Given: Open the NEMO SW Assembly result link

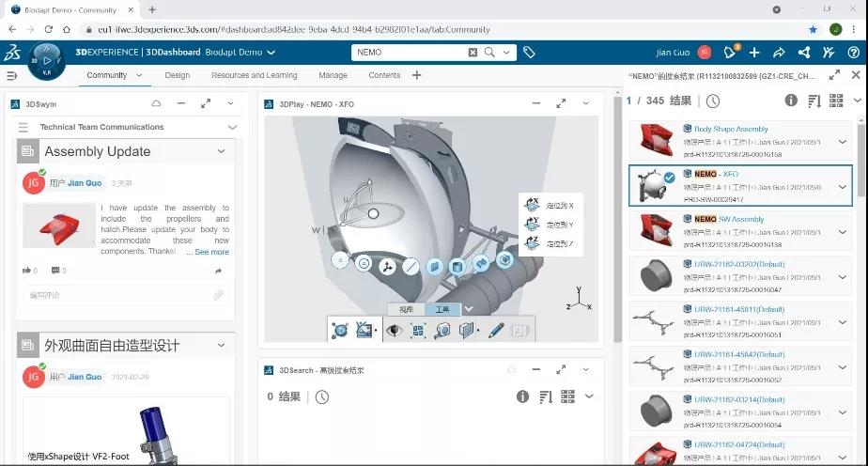Looking at the screenshot, I should pos(729,219).
